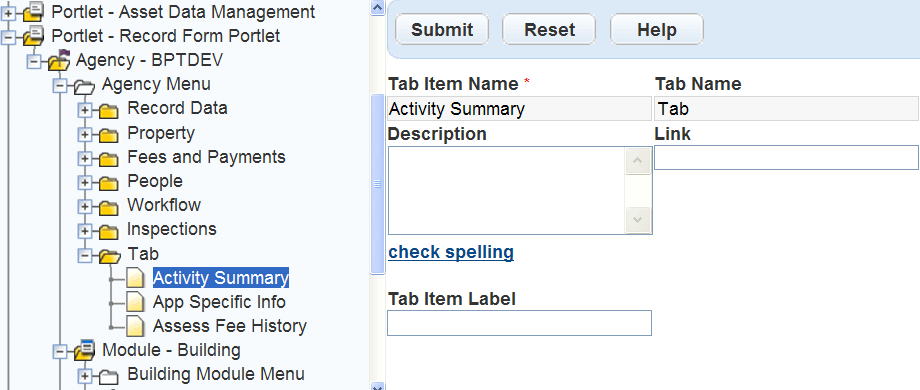Expand the Workflow tree node
Image resolution: width=920 pixels, height=390 pixels.
pyautogui.click(x=85, y=206)
